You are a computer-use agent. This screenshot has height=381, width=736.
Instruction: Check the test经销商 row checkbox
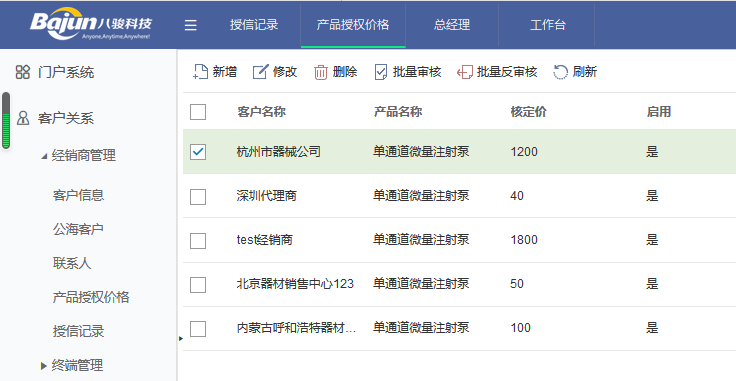[198, 240]
